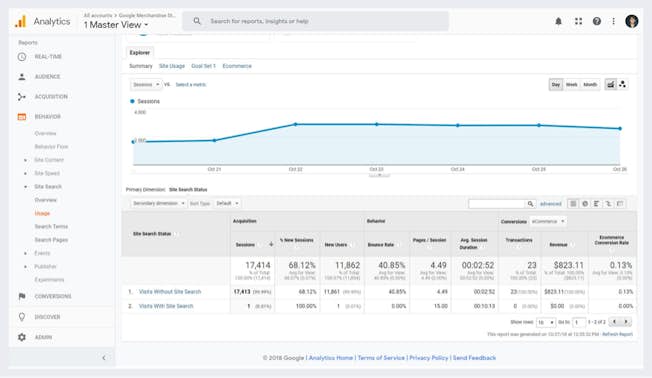Viewport: 652px width, 378px height.
Task: Open Terms of Service footer link
Action: 381,358
